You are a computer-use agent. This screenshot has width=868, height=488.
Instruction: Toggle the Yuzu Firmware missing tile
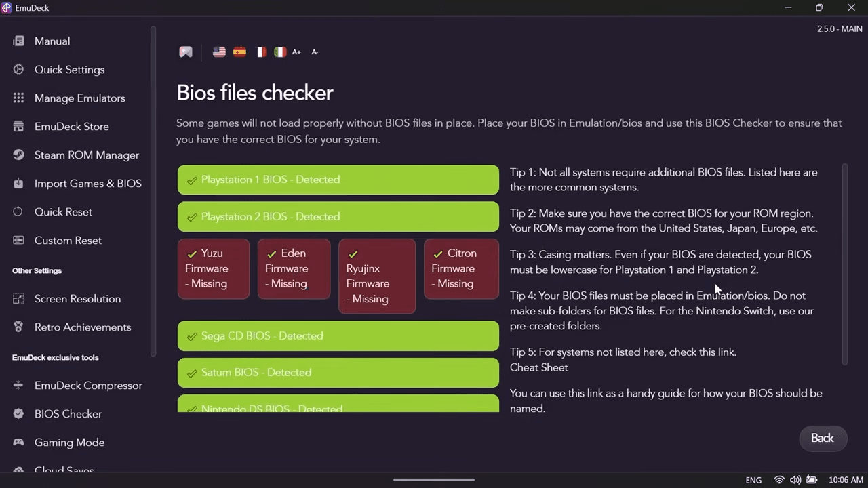(213, 268)
